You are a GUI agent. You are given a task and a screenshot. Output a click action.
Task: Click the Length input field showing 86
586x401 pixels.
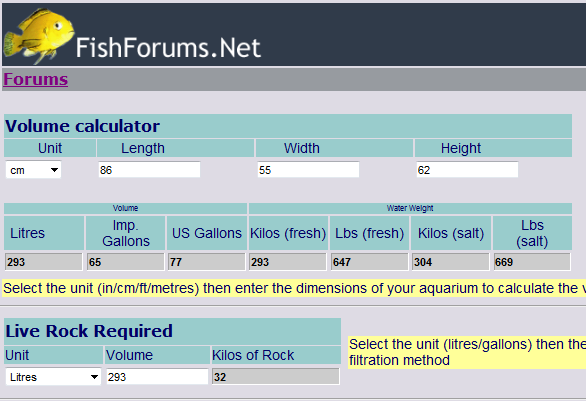149,170
